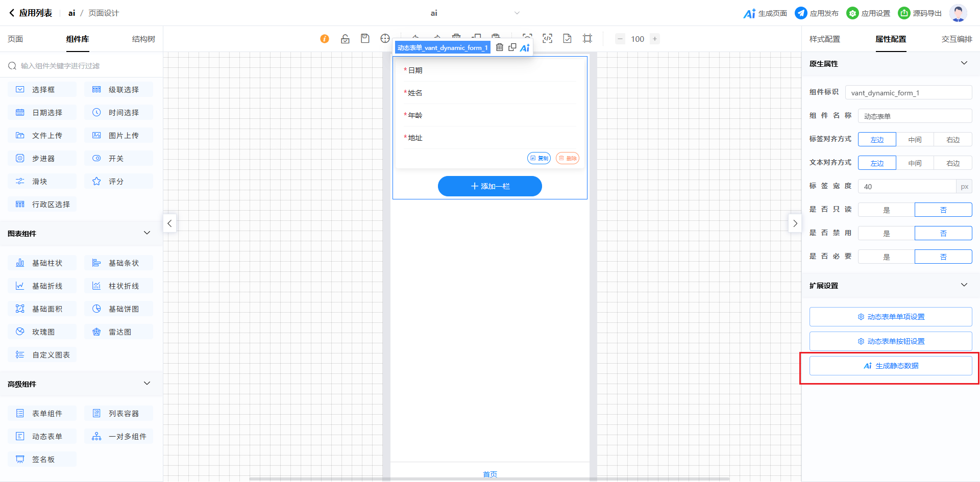Viewport: 980px width, 482px height.
Task: Click the crop frame toolbar icon
Action: click(587, 39)
